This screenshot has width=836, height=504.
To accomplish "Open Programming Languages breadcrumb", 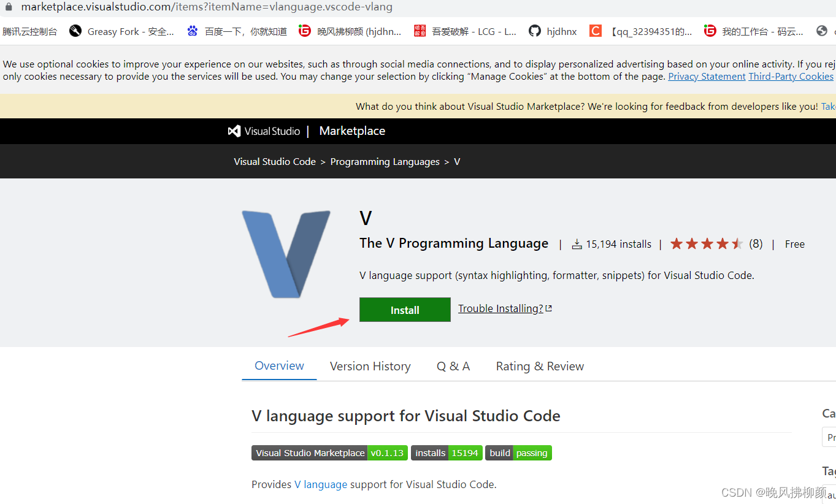I will pyautogui.click(x=385, y=162).
